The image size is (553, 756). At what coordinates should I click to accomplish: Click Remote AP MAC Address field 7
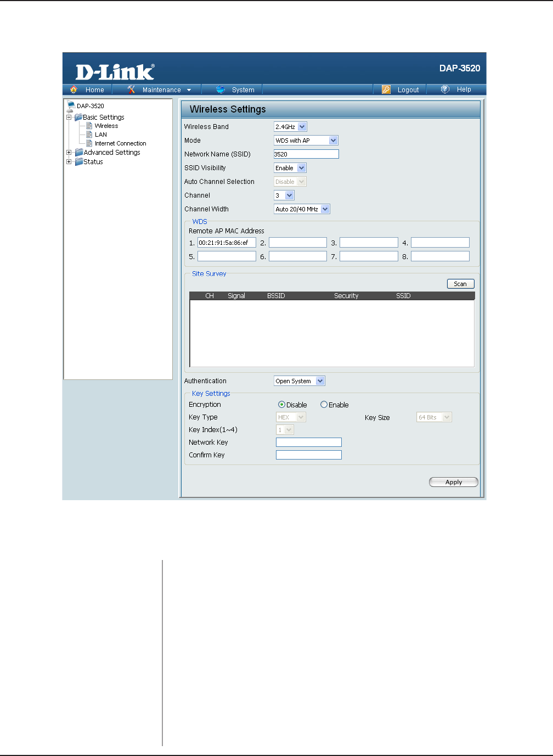[x=369, y=256]
